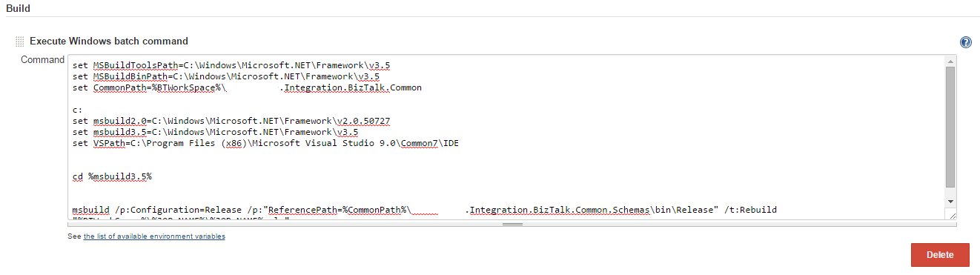
Task: Open the list of available environment variables link
Action: (x=154, y=236)
